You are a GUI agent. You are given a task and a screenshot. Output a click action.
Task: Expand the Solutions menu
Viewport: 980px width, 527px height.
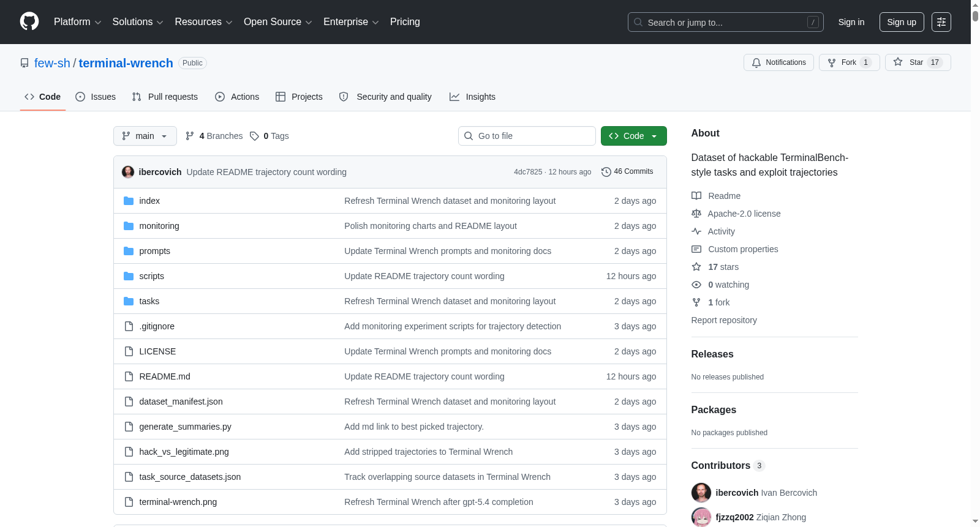pos(138,22)
